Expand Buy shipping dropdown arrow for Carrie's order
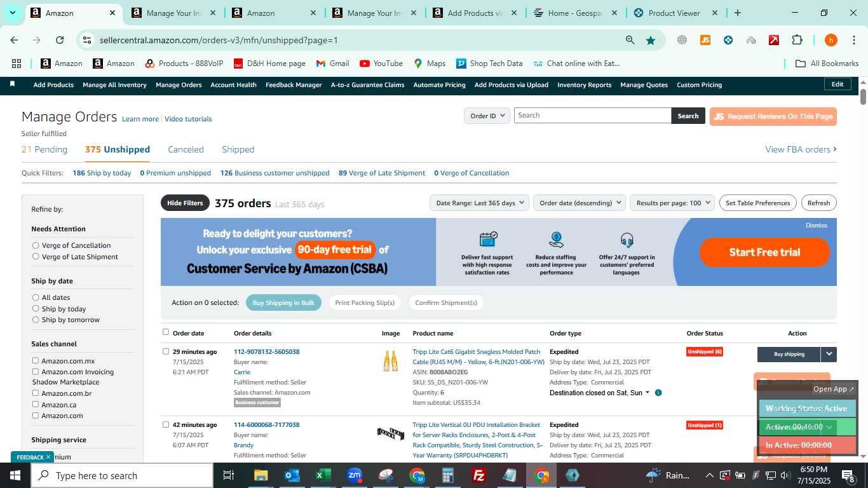Screen dimensions: 868x488 coord(829,355)
